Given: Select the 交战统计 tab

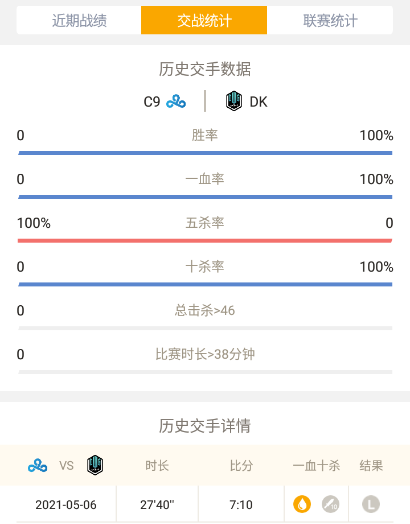Looking at the screenshot, I should [x=204, y=20].
